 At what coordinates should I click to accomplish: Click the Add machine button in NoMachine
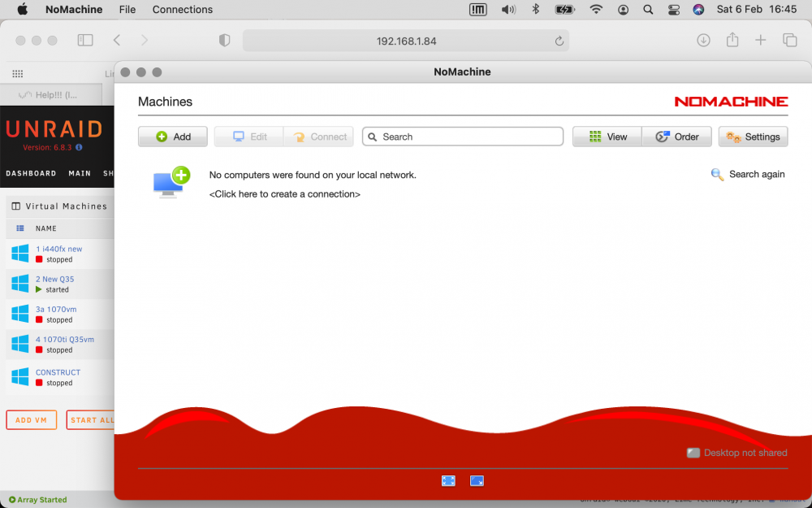click(172, 137)
